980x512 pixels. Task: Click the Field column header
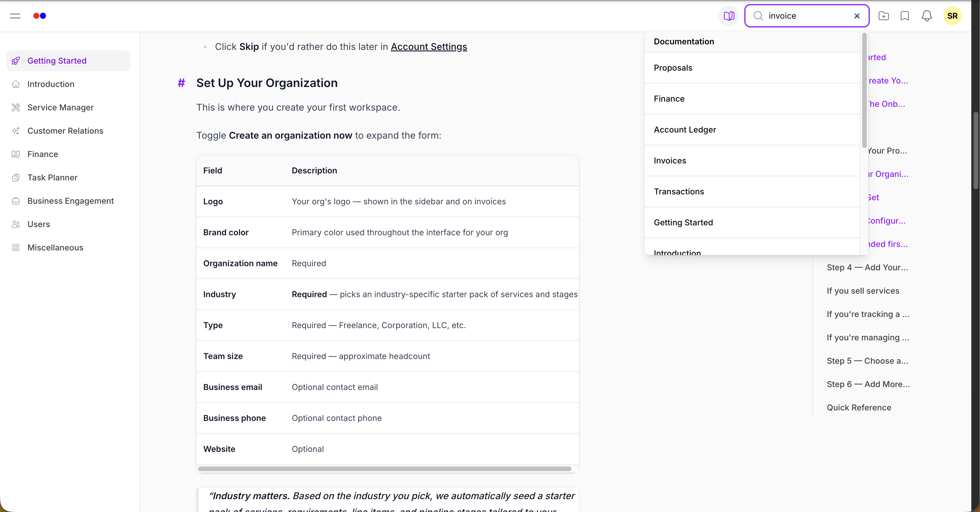(x=213, y=170)
